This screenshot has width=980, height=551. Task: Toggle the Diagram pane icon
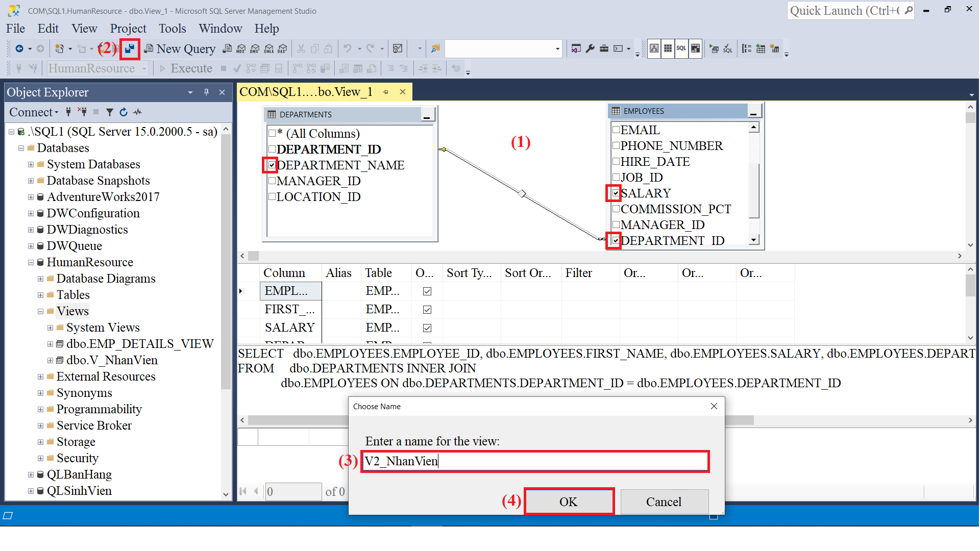pyautogui.click(x=655, y=48)
